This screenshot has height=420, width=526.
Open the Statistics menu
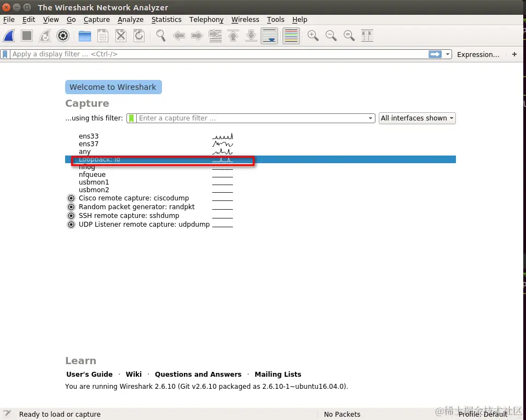click(x=166, y=20)
